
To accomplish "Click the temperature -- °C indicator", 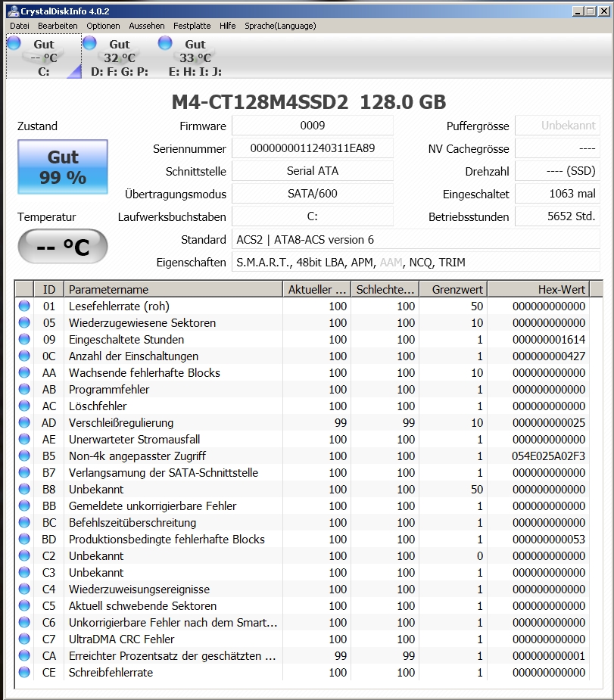I will 63,247.
